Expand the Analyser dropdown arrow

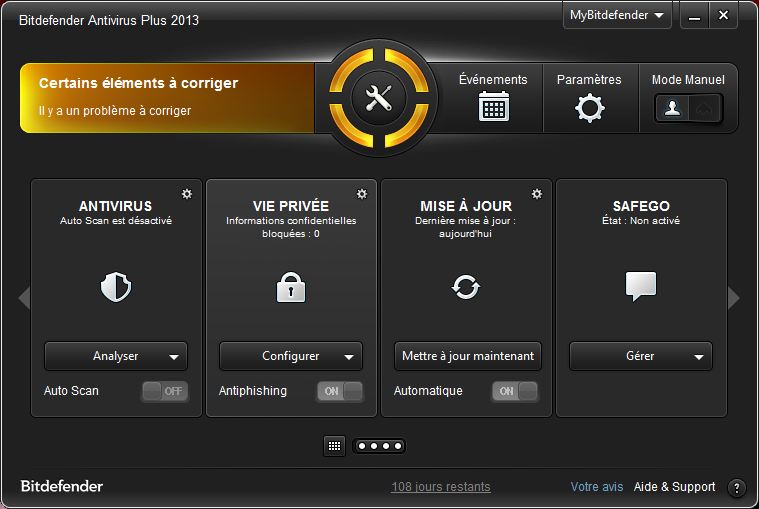(x=174, y=357)
